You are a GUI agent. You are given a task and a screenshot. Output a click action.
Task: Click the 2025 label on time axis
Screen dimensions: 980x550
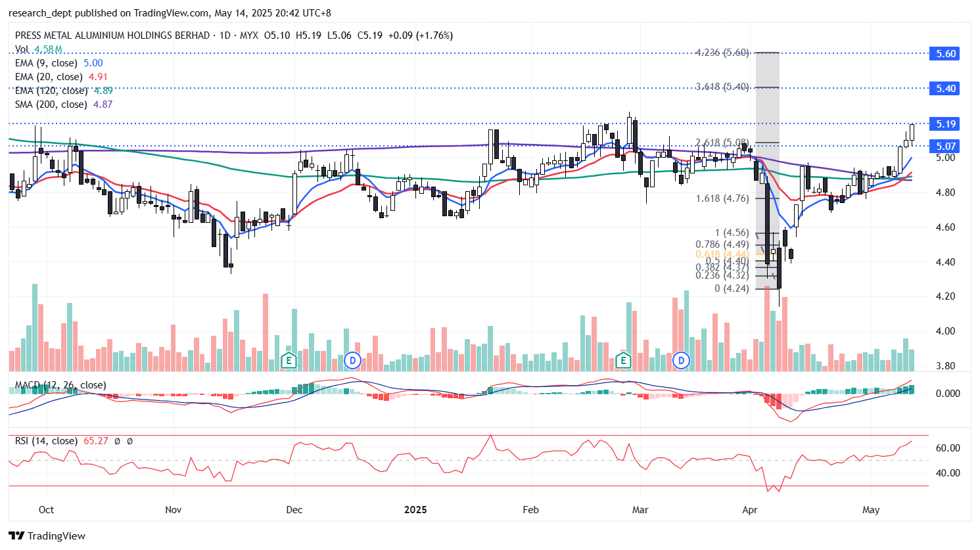point(415,510)
